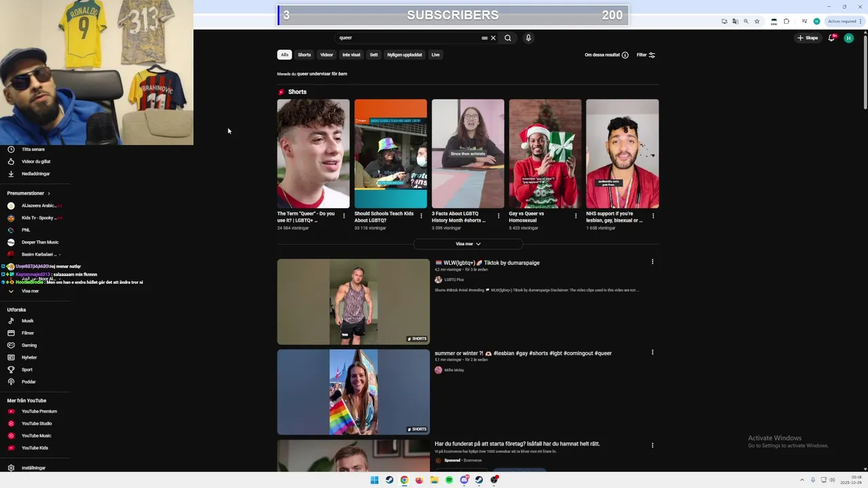The width and height of the screenshot is (868, 488).
Task: Expand Shorts shelf with 'Visa mer'
Action: click(x=468, y=244)
